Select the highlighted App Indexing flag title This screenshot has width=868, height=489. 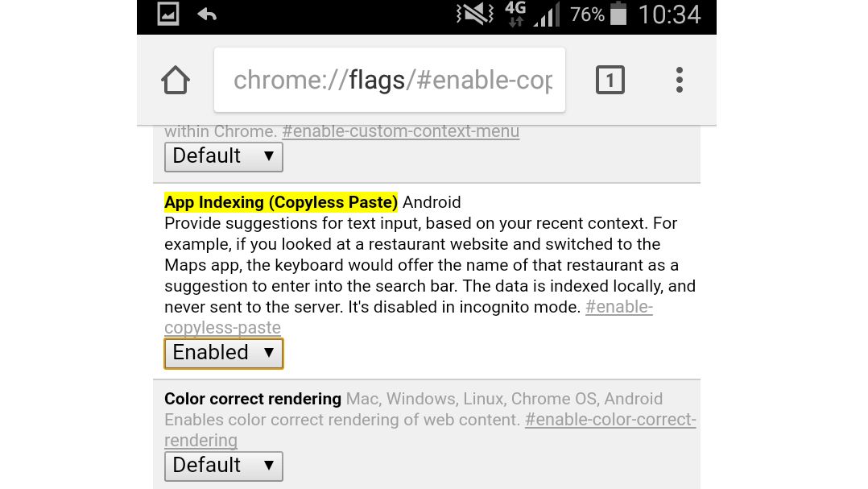(x=281, y=201)
